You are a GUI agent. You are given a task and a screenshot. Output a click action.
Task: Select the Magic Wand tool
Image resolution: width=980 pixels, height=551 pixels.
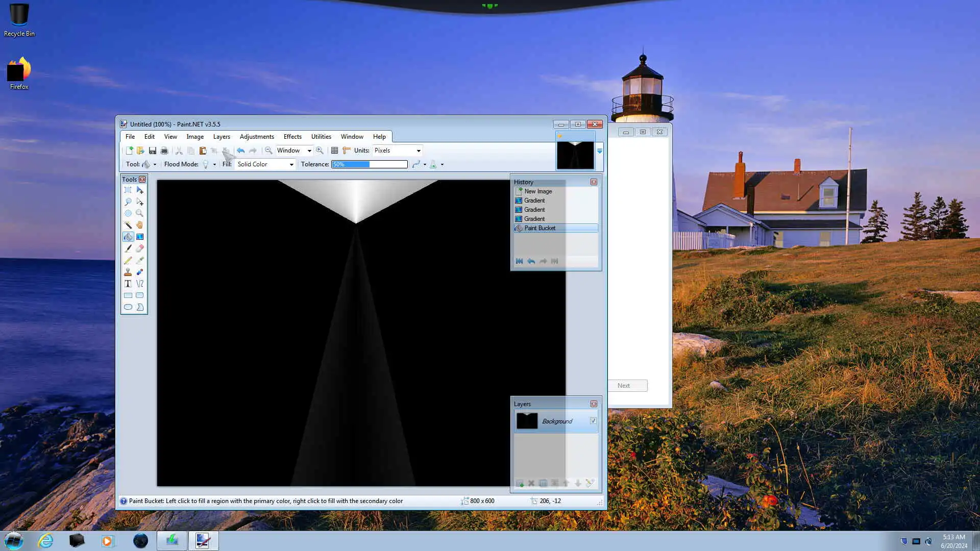128,225
